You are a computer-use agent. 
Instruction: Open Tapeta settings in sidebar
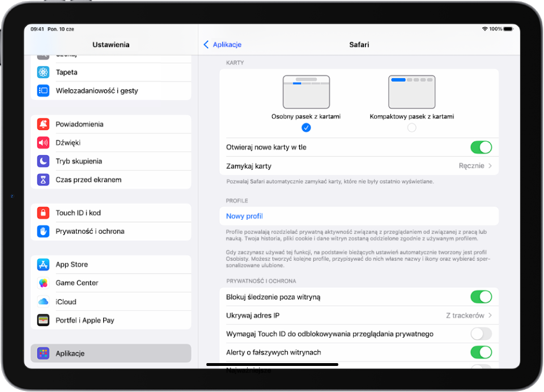pos(111,72)
